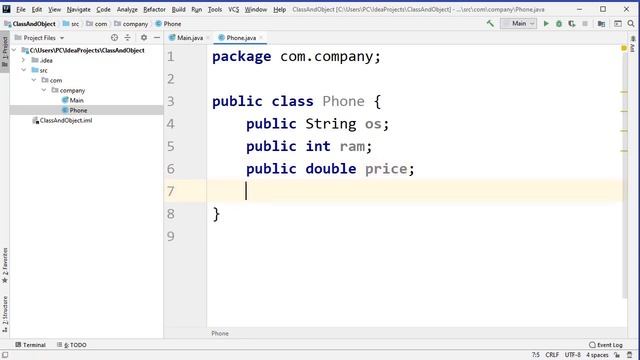Open the Build menu
The image size is (640, 360).
pyautogui.click(x=178, y=9)
